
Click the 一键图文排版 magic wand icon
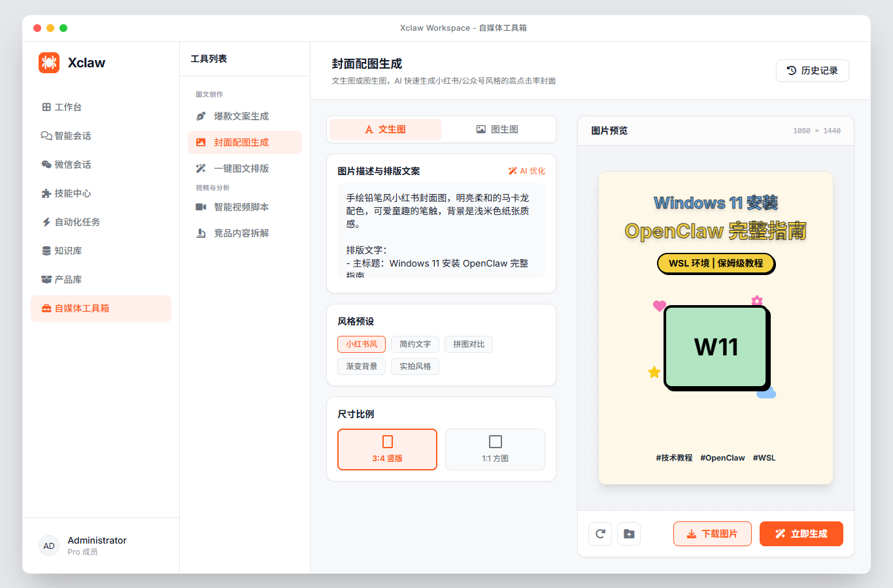(201, 168)
